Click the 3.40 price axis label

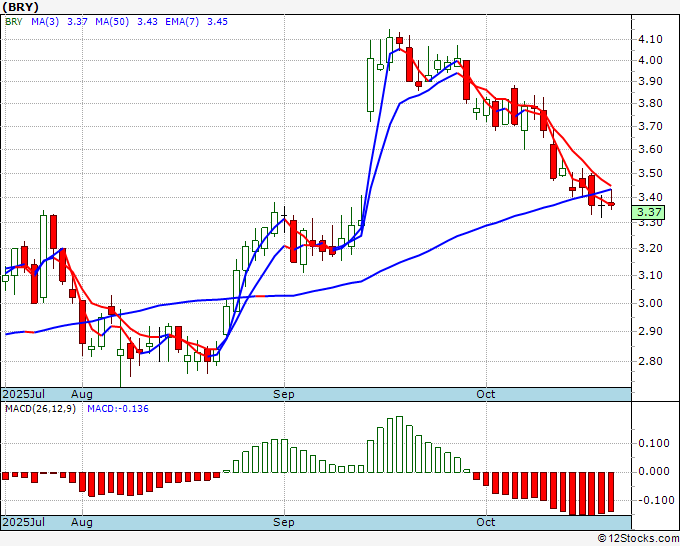coord(650,197)
